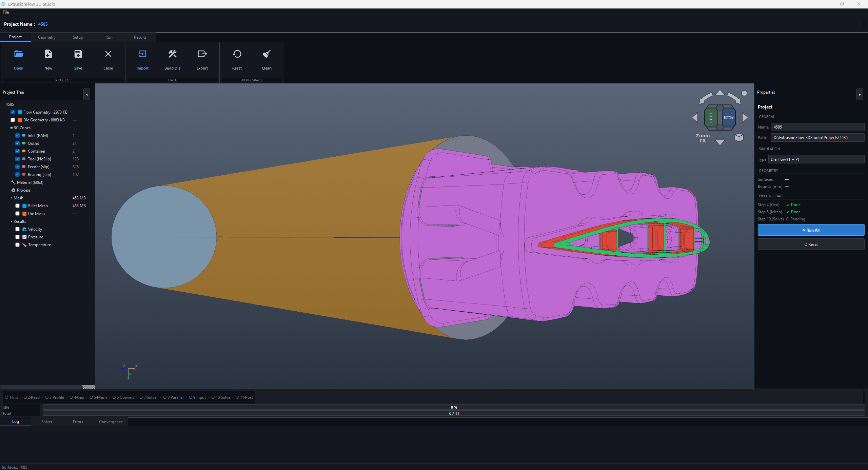Click the Clean workspace broom icon
The image size is (868, 470).
(267, 54)
